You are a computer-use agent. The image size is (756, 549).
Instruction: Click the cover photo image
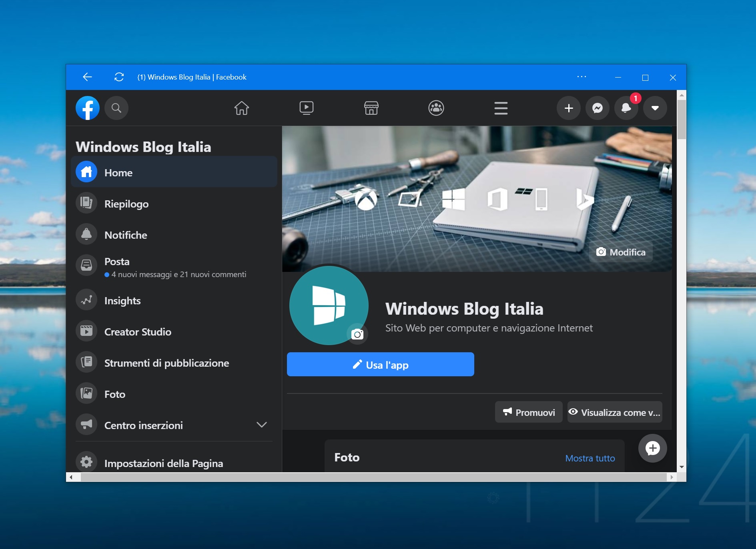pyautogui.click(x=477, y=199)
